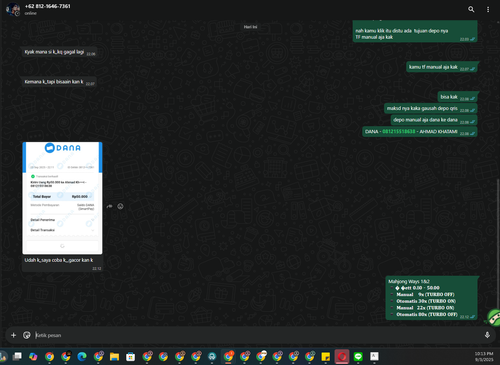The height and width of the screenshot is (365, 500).
Task: Open contact info for +62 812-1646-7361
Action: (x=47, y=6)
